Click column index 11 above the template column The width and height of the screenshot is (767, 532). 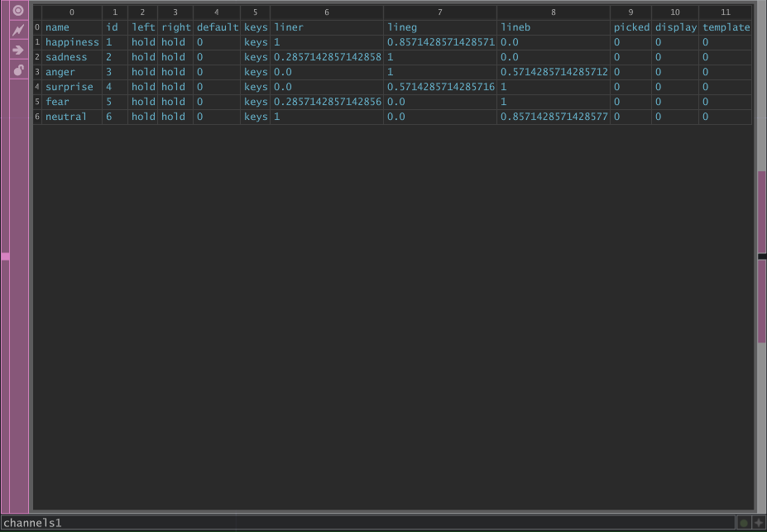pos(726,12)
